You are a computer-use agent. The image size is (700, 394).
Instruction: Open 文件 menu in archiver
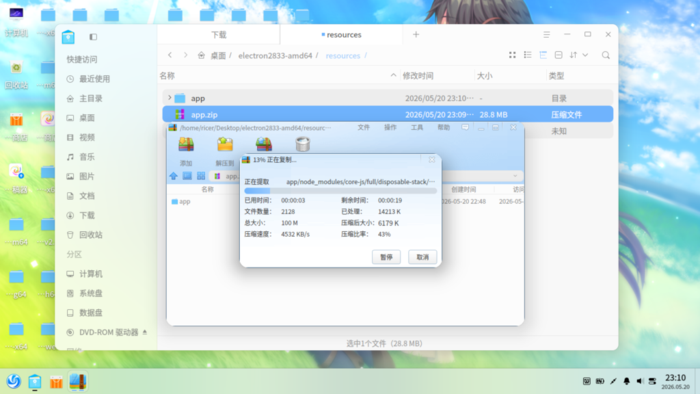[363, 128]
